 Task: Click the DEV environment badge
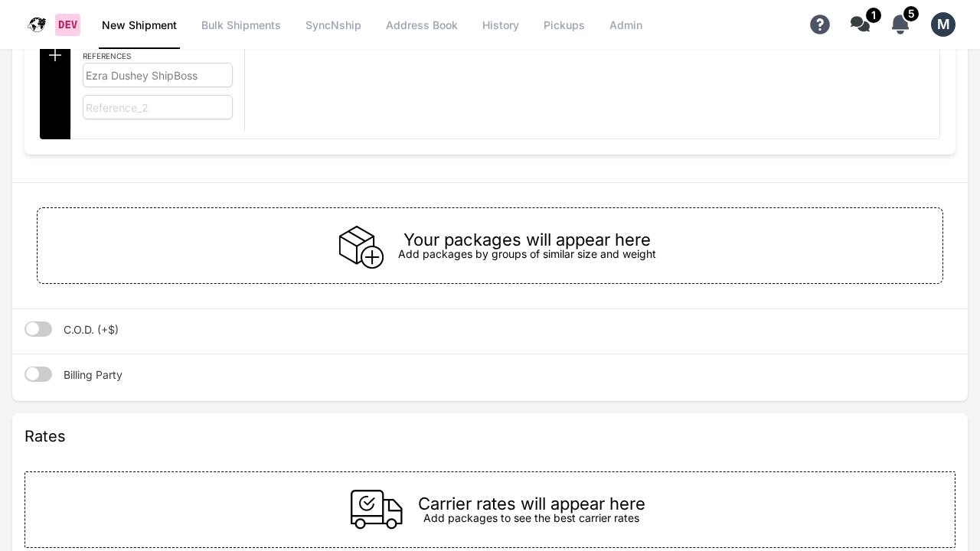pos(67,24)
